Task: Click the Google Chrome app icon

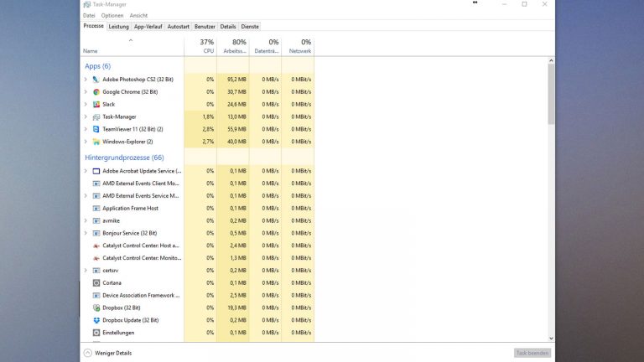Action: (96, 92)
